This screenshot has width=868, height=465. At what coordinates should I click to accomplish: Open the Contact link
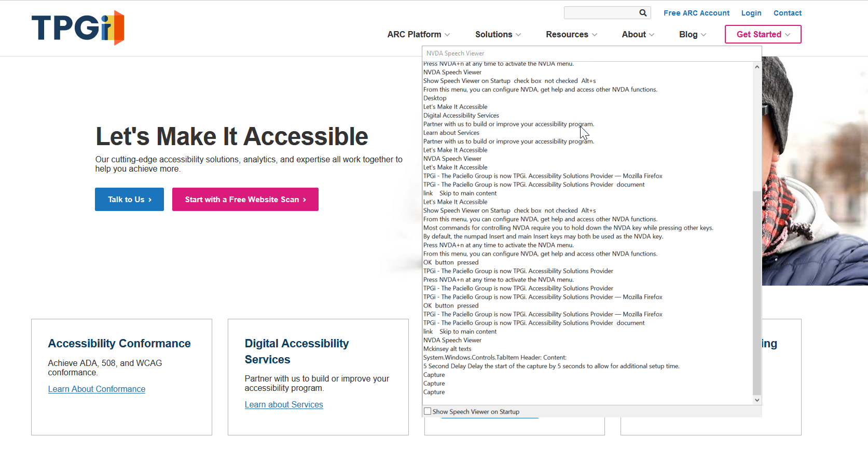787,13
